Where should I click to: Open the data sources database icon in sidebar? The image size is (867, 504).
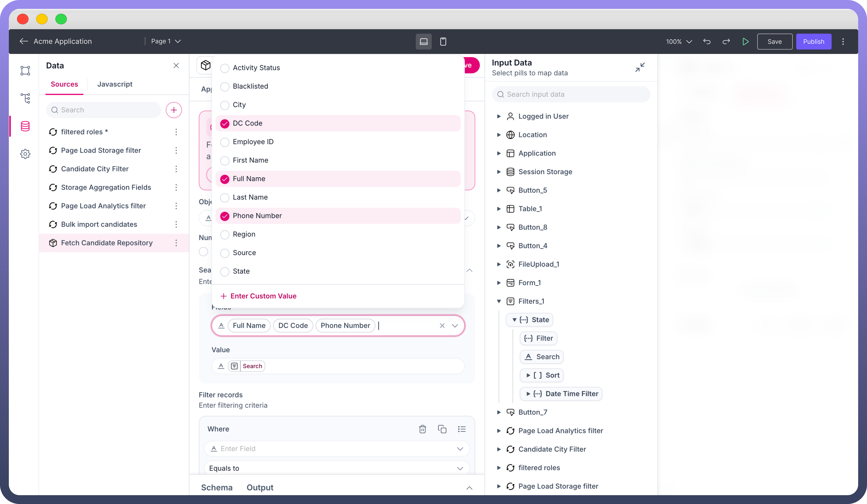click(x=25, y=126)
